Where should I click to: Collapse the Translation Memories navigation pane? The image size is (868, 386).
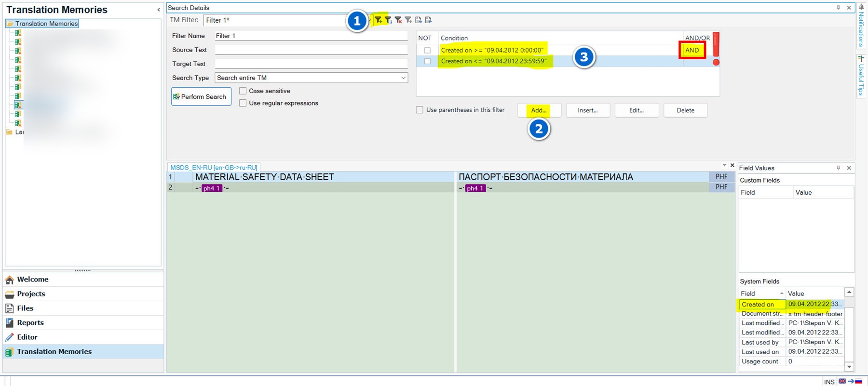[x=159, y=10]
